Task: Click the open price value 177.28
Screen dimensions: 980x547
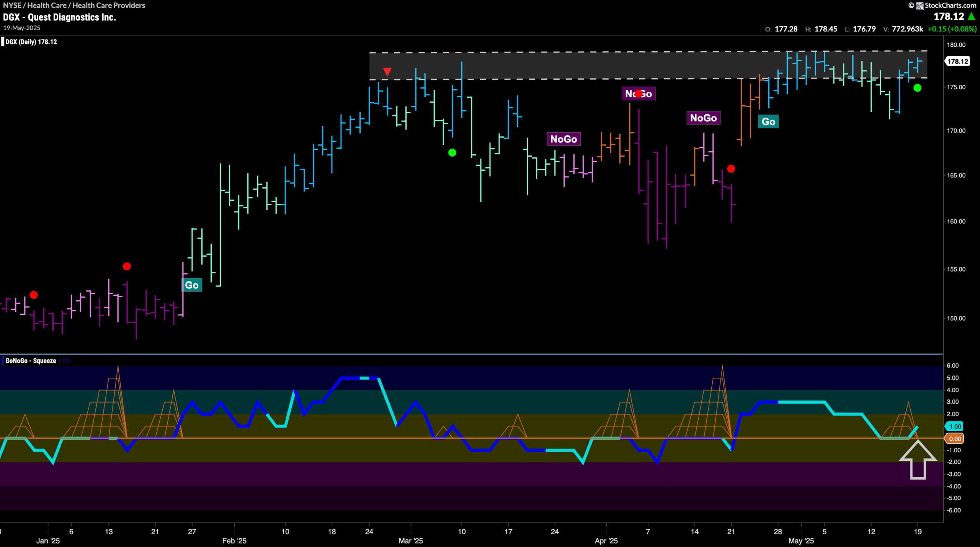Action: click(786, 29)
